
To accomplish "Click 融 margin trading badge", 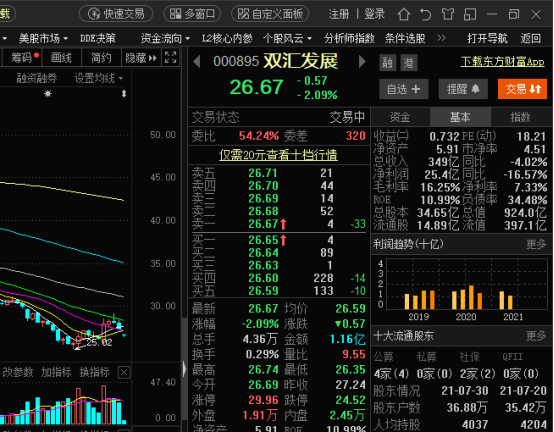I will (x=388, y=63).
